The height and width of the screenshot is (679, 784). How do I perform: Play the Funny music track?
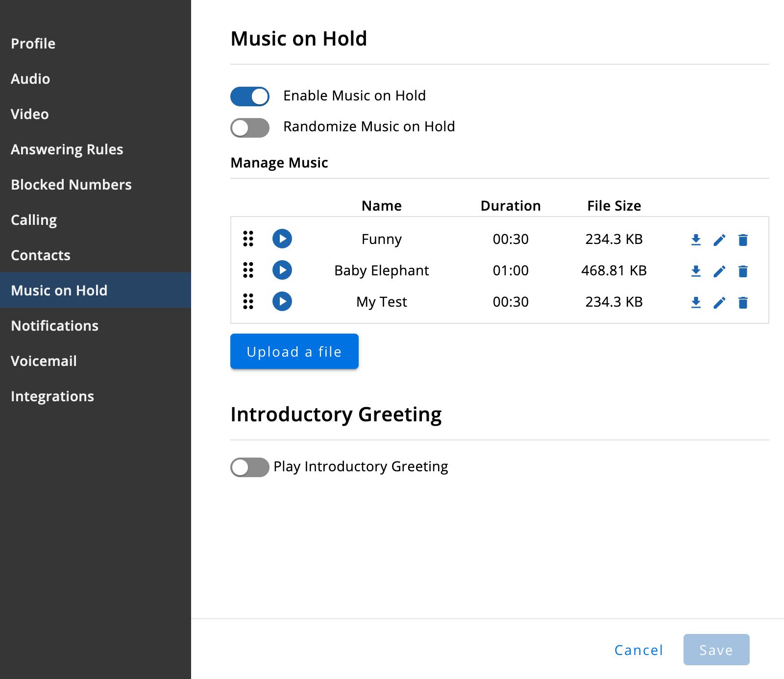coord(282,239)
